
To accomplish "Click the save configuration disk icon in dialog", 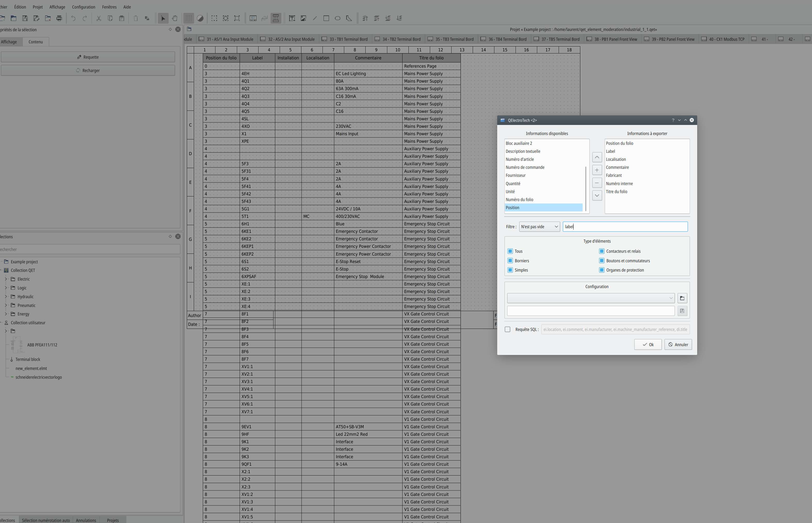I will (682, 311).
